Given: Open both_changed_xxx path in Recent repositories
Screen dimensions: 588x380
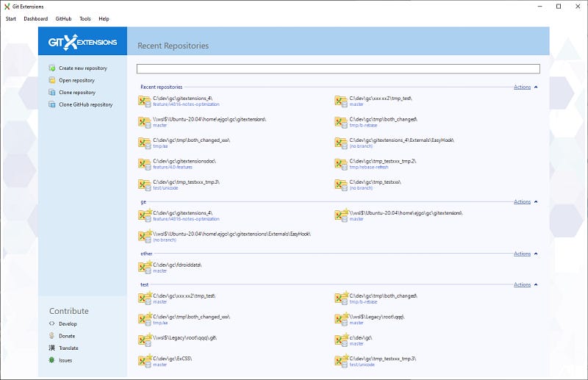Looking at the screenshot, I should pos(192,140).
